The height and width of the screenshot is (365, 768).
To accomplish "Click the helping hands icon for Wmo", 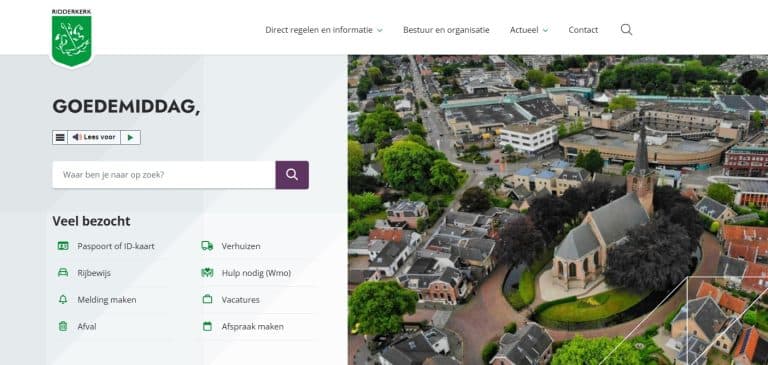I will [x=207, y=273].
